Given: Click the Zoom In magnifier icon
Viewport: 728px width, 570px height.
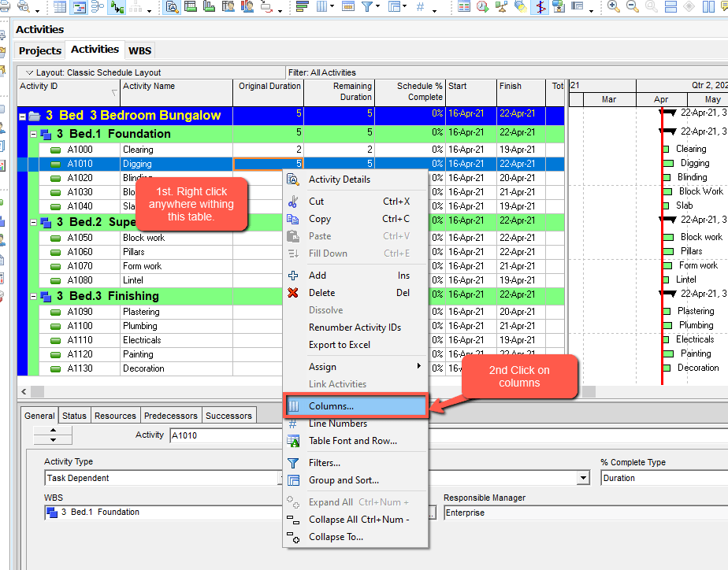Looking at the screenshot, I should [614, 6].
